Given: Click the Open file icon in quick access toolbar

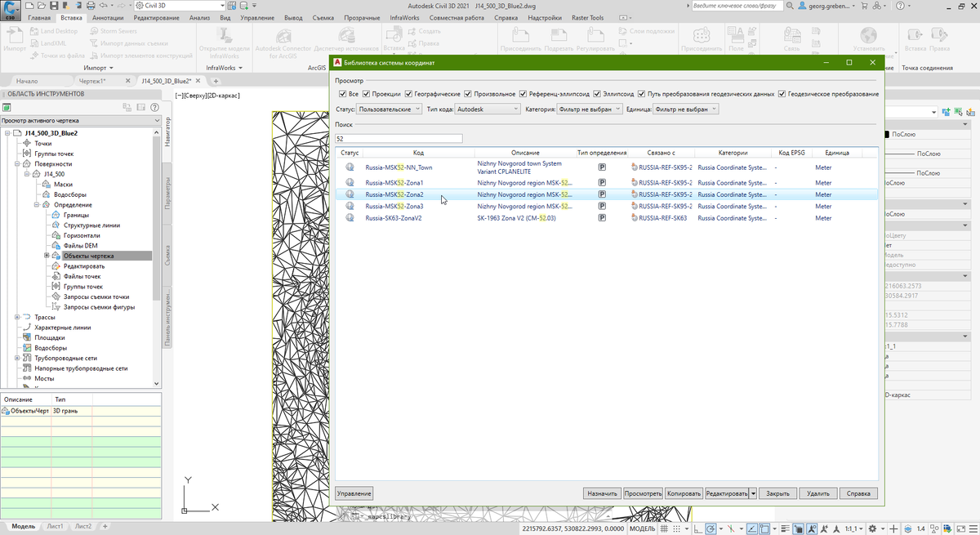Looking at the screenshot, I should 42,6.
